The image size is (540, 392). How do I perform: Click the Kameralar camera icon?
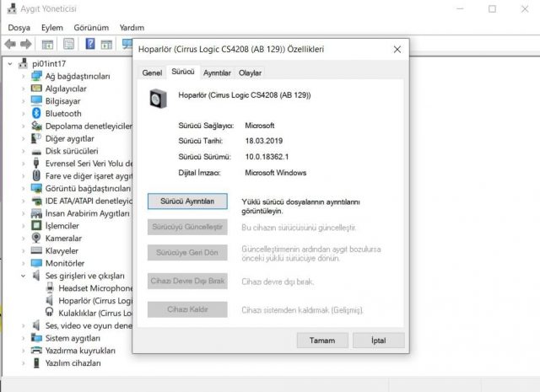coord(36,239)
